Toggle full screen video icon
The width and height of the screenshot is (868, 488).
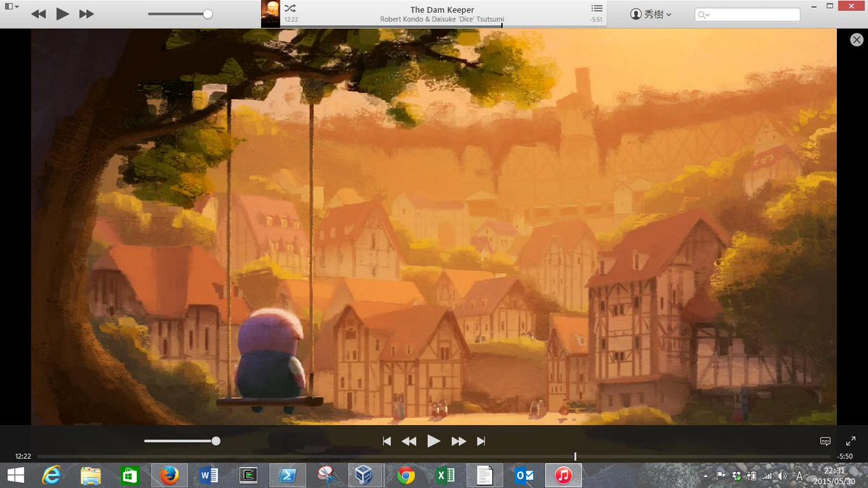pyautogui.click(x=851, y=441)
